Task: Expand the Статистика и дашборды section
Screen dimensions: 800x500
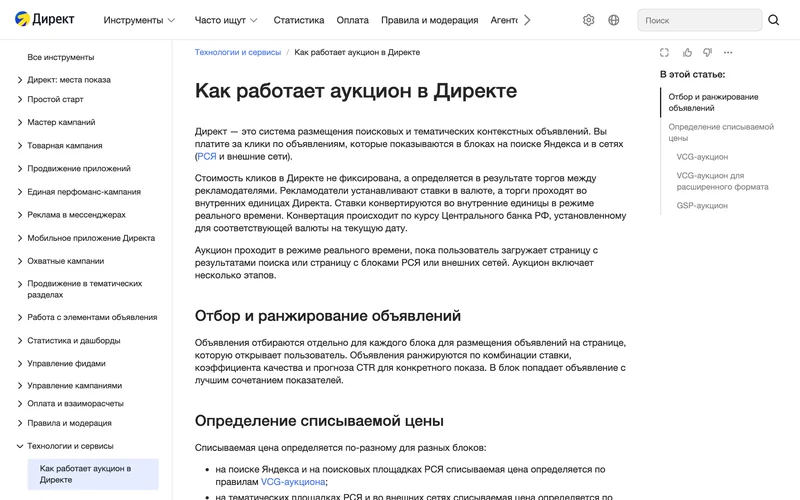Action: pyautogui.click(x=68, y=340)
